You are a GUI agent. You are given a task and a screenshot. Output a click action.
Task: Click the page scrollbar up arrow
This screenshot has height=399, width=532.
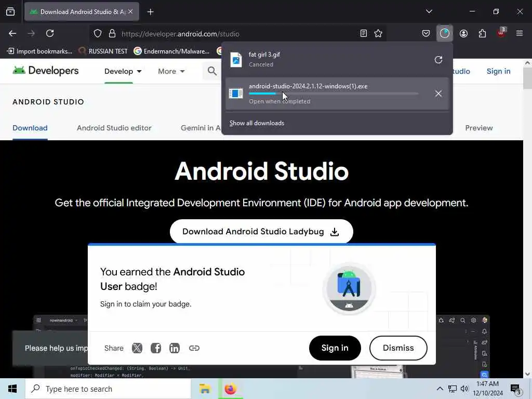tap(528, 63)
